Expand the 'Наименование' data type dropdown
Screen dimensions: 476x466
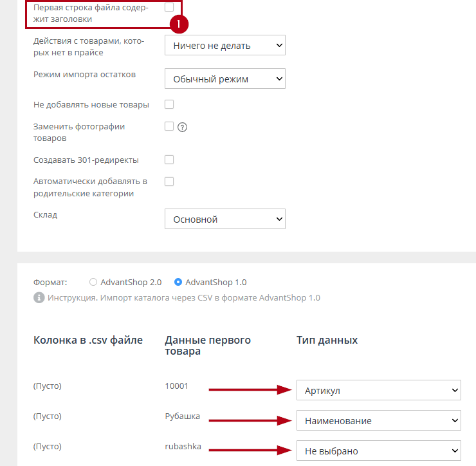pos(378,421)
